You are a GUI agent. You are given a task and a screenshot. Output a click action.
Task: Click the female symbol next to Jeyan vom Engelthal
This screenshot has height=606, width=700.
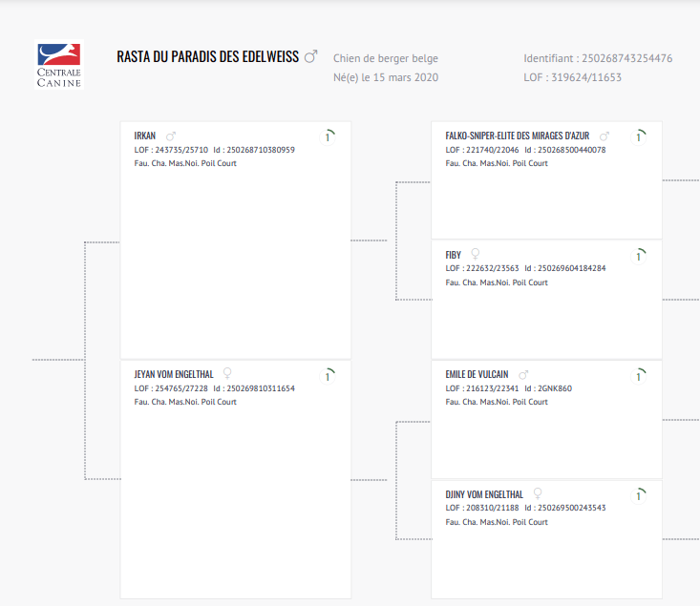point(227,374)
